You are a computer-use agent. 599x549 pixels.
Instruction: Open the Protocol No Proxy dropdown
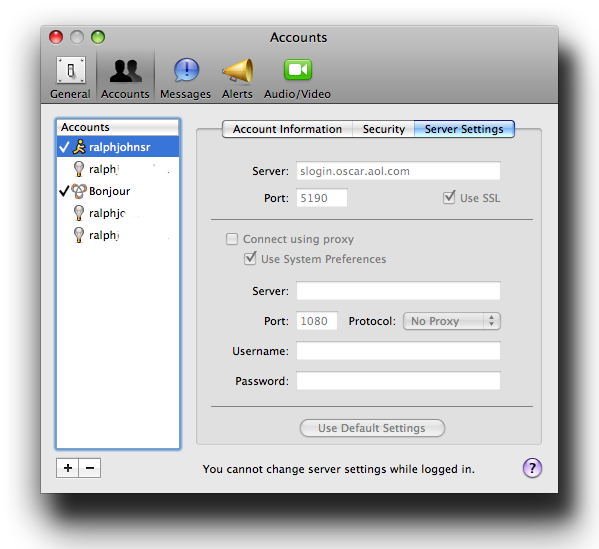click(x=452, y=321)
